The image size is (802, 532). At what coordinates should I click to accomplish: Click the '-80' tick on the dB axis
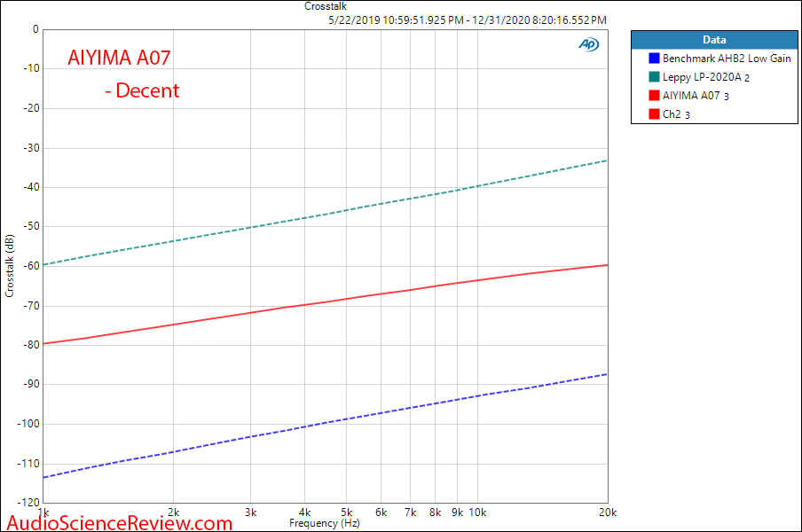[x=31, y=345]
